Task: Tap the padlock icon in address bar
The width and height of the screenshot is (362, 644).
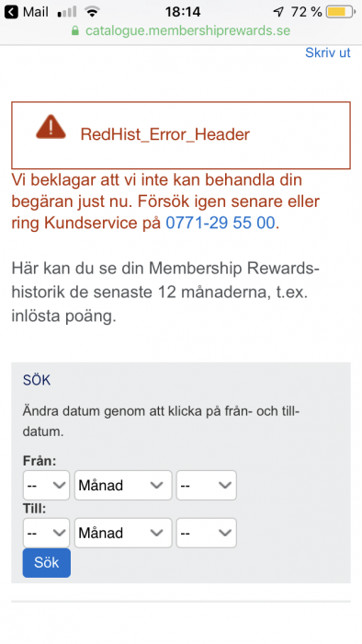Action: [75, 30]
